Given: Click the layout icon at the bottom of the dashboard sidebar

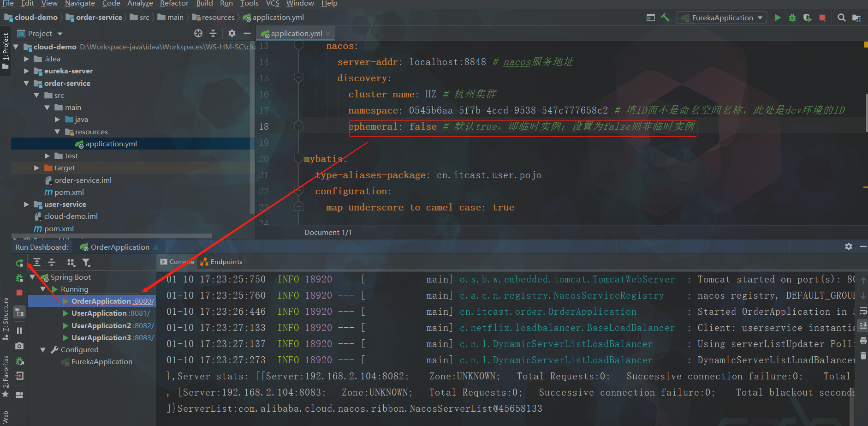Looking at the screenshot, I should click(19, 395).
